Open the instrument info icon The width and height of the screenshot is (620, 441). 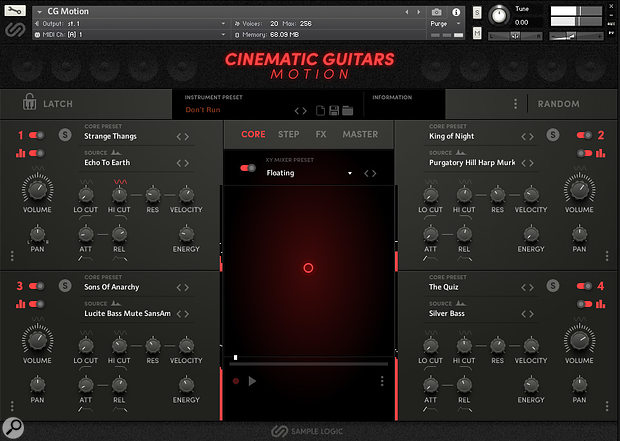click(456, 12)
